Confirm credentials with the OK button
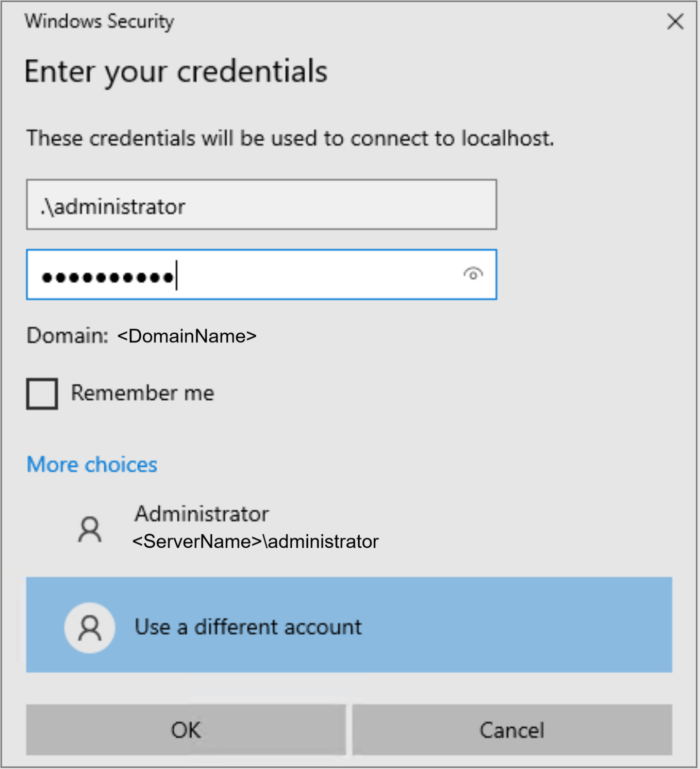The image size is (700, 769). [x=186, y=730]
